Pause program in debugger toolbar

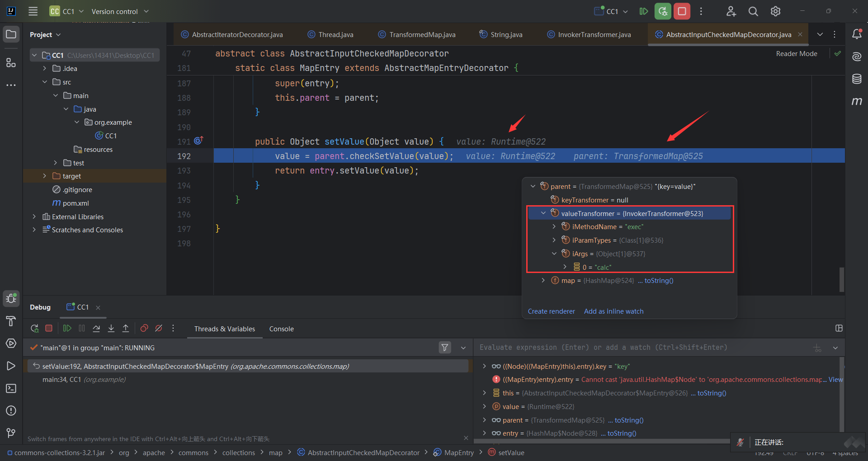tap(82, 329)
